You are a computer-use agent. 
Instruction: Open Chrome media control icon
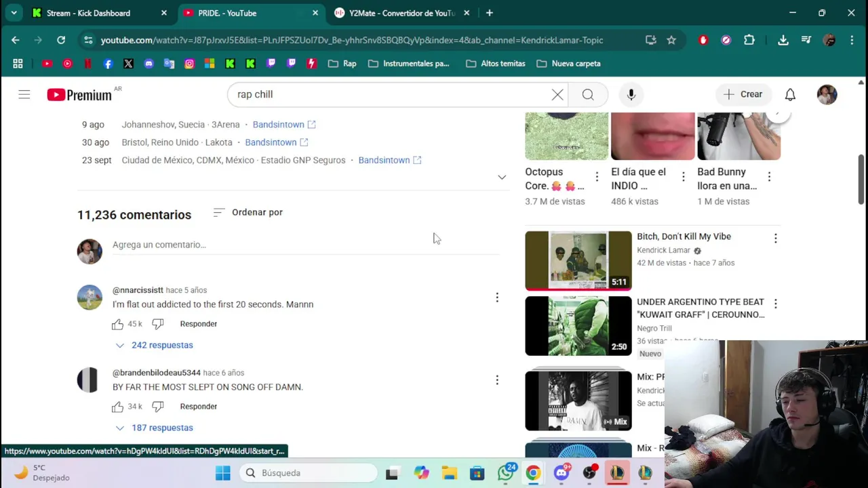[806, 40]
